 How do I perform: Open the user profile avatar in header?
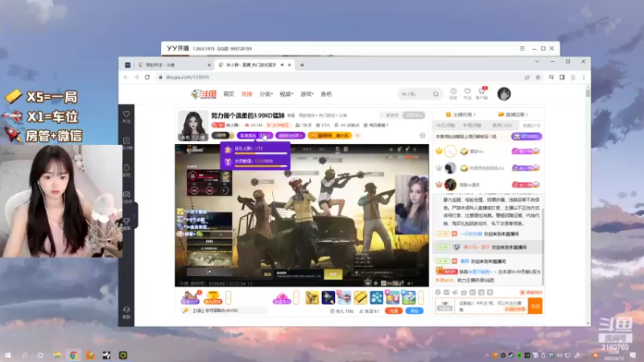click(504, 94)
